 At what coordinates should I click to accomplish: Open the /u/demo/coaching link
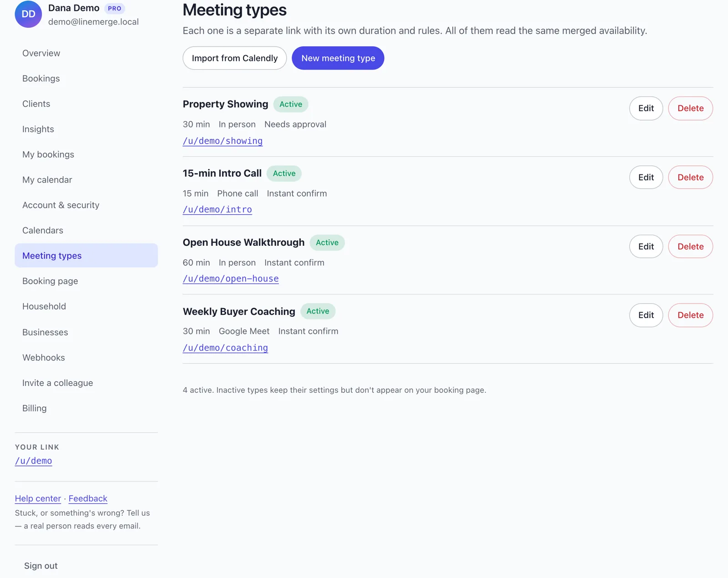coord(225,348)
